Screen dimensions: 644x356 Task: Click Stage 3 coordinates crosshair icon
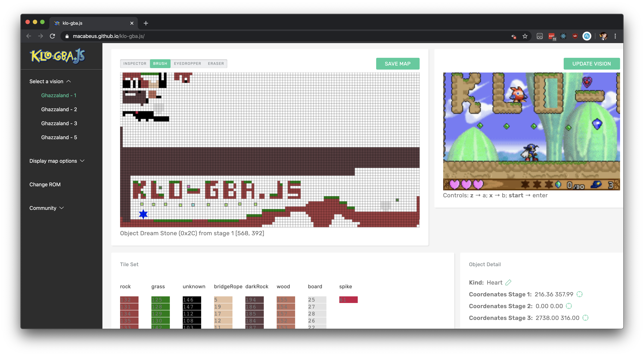click(585, 318)
